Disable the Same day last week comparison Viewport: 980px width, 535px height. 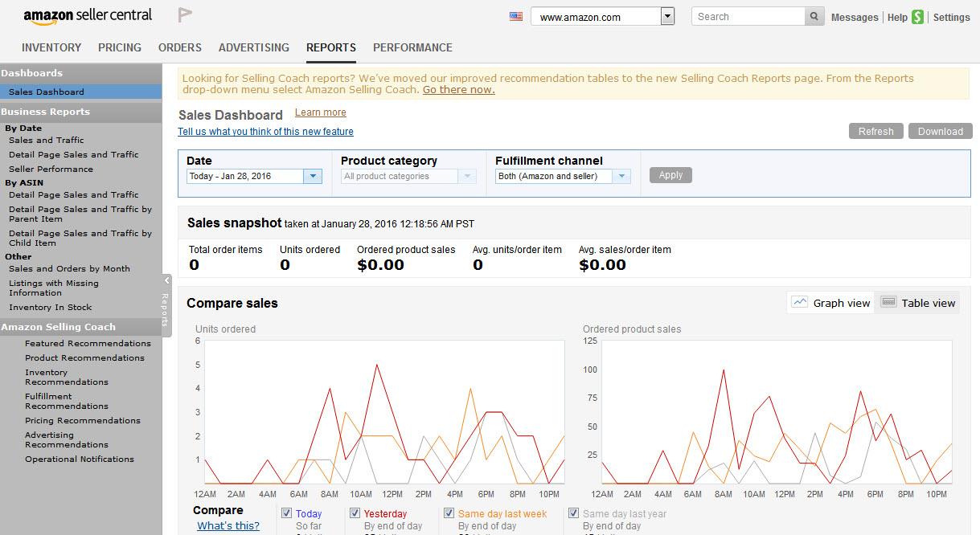(449, 513)
